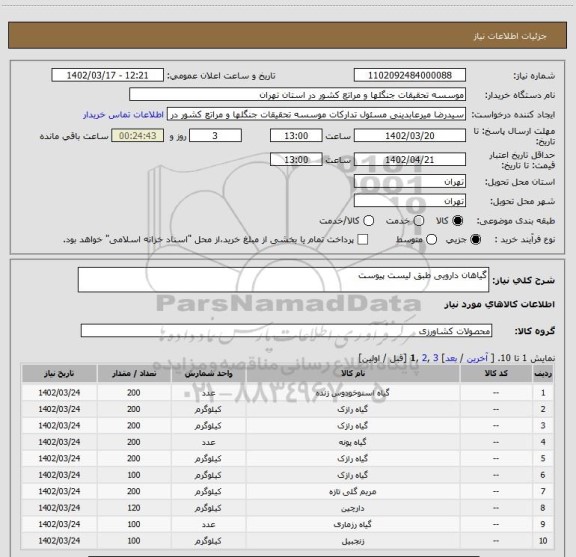Click the تاریخ نیاز column header
576x557 pixels.
[x=59, y=374]
